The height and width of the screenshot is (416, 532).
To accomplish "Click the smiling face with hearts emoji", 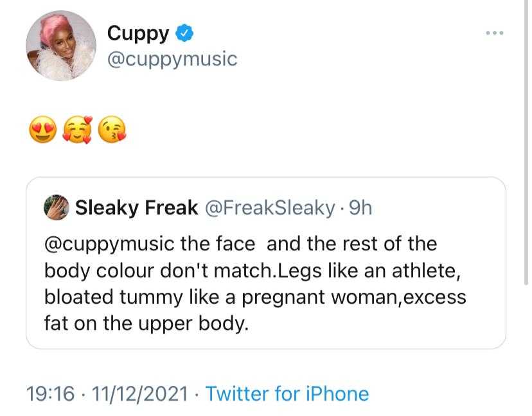I will coord(76,132).
